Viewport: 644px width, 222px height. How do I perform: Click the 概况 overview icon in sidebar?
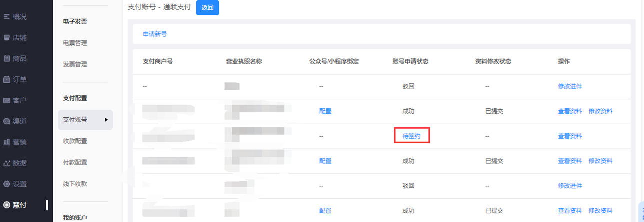pyautogui.click(x=7, y=17)
